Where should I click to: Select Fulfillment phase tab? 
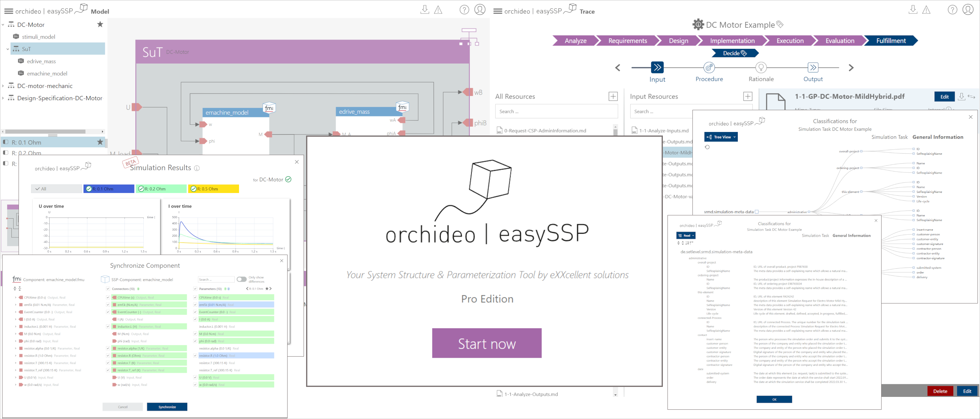[890, 41]
